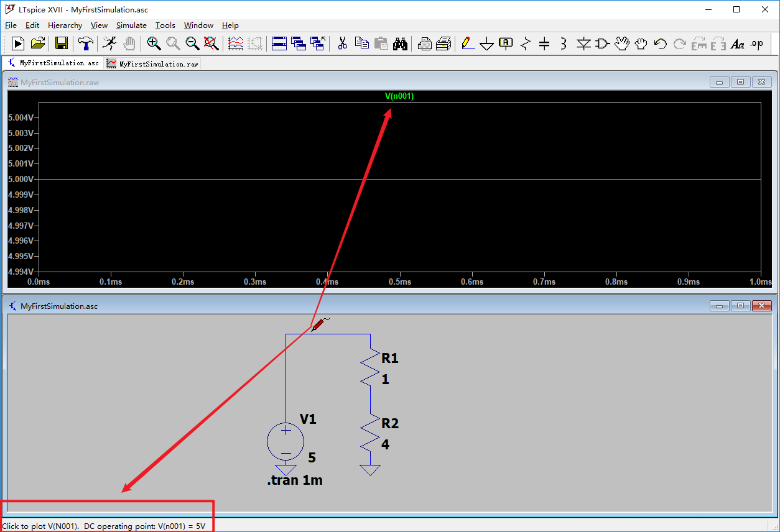The width and height of the screenshot is (780, 532).
Task: Open a file with the folder icon
Action: pos(38,44)
